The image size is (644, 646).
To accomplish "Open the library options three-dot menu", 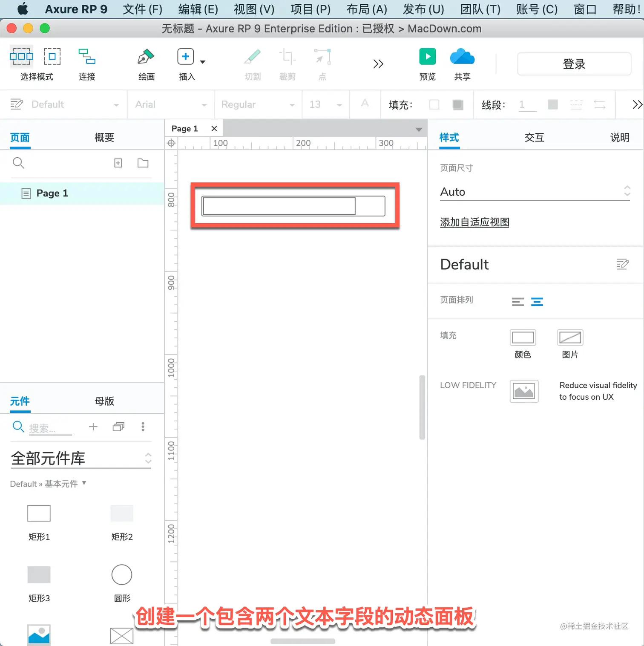I will [143, 427].
